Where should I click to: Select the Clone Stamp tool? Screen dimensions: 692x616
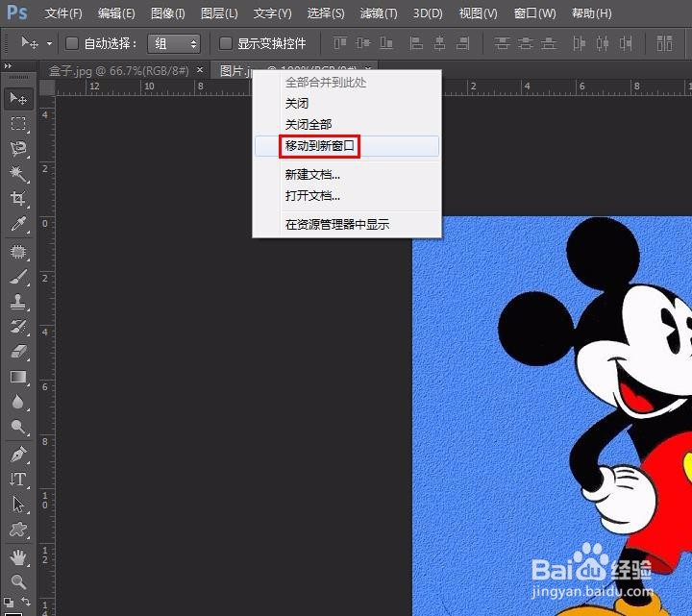[18, 302]
